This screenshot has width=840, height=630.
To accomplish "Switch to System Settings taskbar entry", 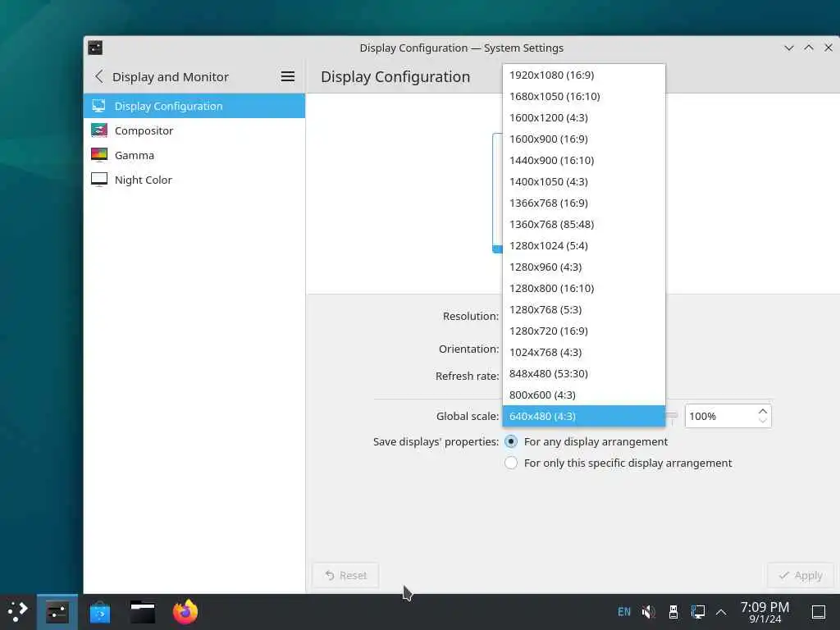I will [x=57, y=612].
